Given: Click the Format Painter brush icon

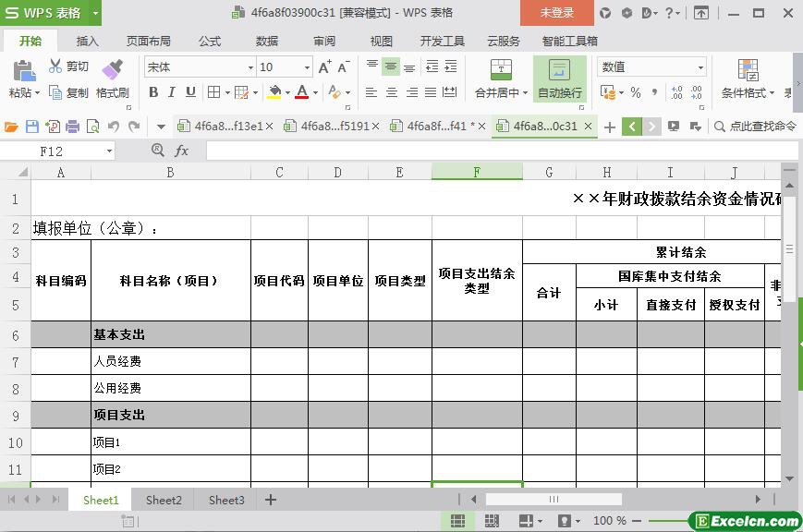Looking at the screenshot, I should click(x=112, y=70).
